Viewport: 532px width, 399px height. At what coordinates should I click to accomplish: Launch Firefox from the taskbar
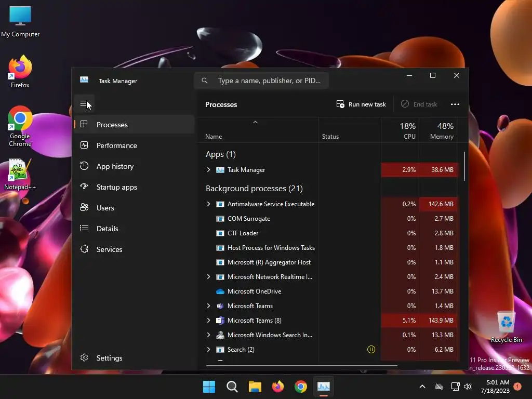(278, 387)
